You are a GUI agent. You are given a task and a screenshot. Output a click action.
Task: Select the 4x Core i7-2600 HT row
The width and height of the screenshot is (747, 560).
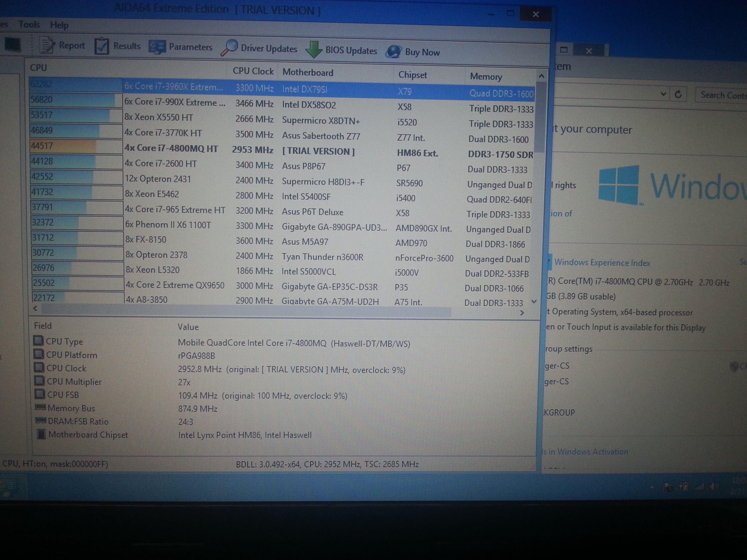(282, 165)
